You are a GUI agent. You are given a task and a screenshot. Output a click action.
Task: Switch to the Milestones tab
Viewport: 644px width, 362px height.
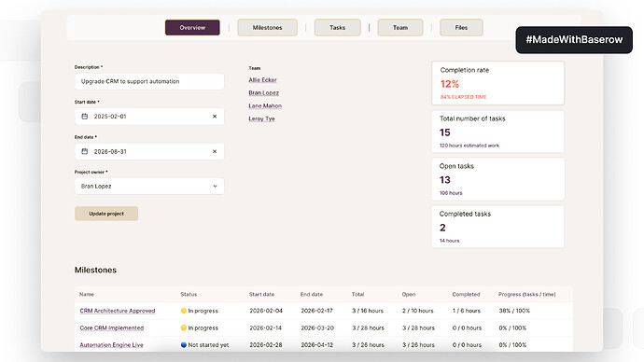(267, 27)
